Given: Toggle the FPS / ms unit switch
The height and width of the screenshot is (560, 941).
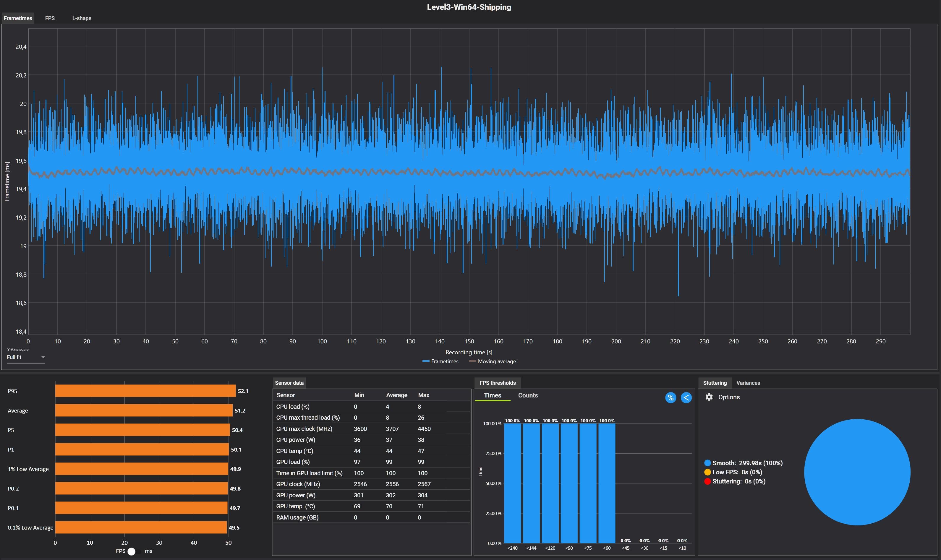Looking at the screenshot, I should (135, 551).
